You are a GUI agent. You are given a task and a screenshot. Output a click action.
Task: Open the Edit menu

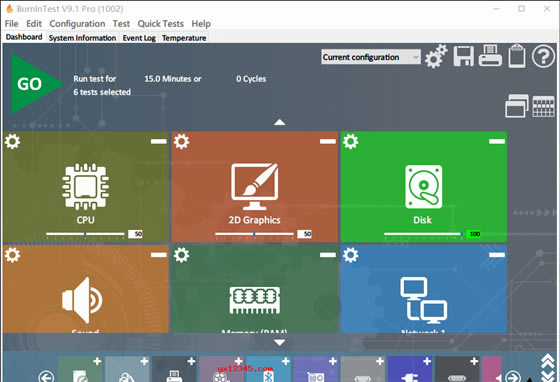point(34,24)
